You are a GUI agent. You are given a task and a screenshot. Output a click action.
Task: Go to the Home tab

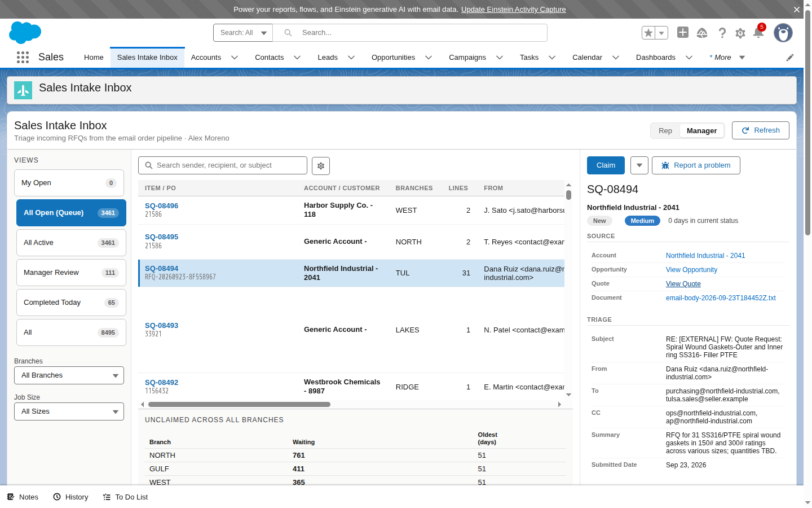(x=94, y=58)
